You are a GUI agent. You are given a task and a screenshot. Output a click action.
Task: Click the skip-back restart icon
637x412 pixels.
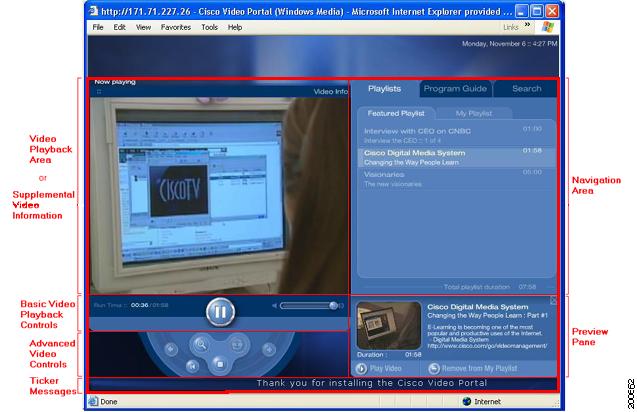(193, 366)
